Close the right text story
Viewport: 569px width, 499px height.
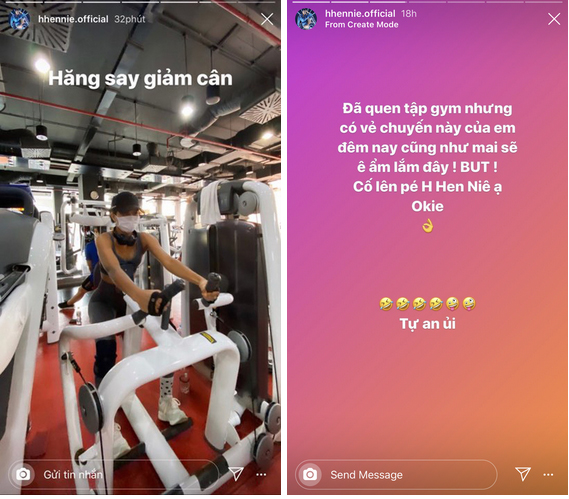(554, 19)
